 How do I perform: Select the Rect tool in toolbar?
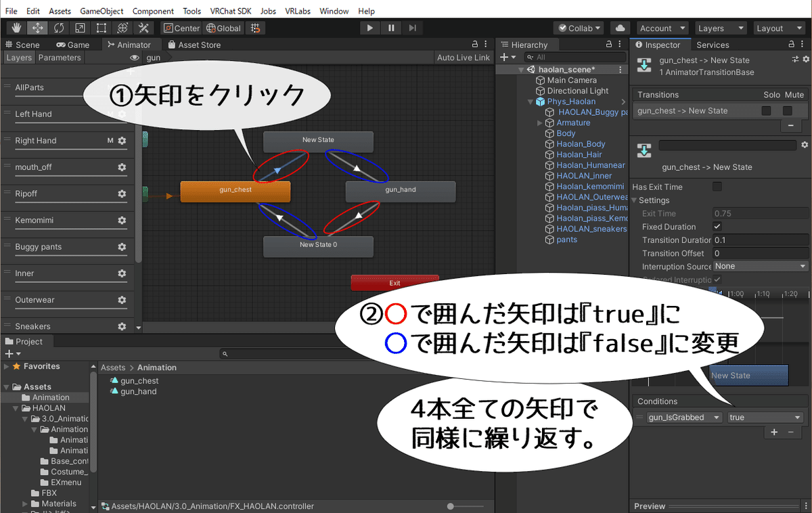click(x=101, y=28)
